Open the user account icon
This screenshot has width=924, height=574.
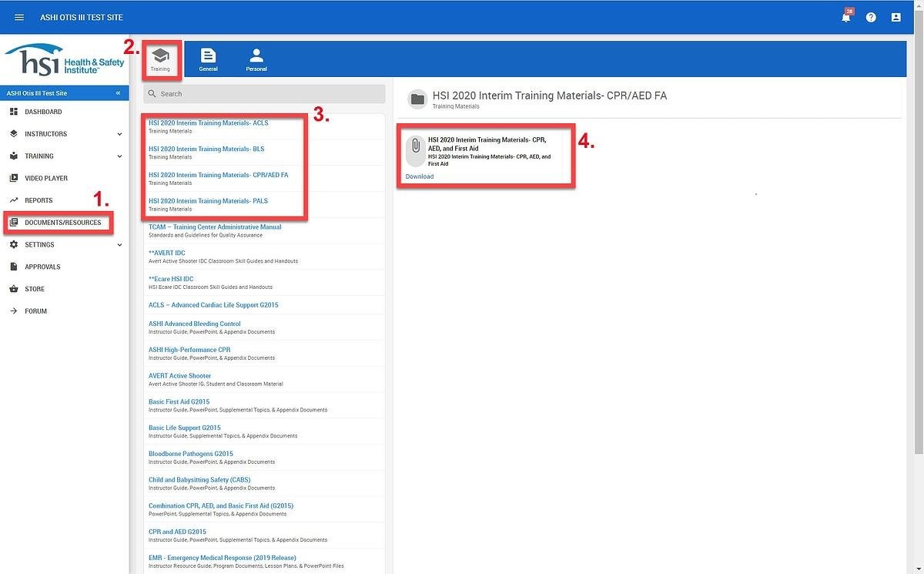click(x=896, y=17)
